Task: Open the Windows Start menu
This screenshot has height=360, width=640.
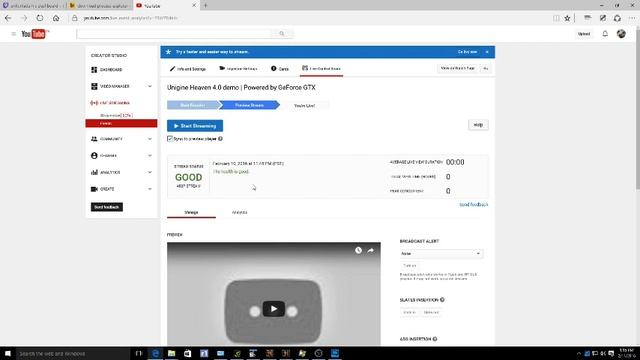Action: [8, 353]
